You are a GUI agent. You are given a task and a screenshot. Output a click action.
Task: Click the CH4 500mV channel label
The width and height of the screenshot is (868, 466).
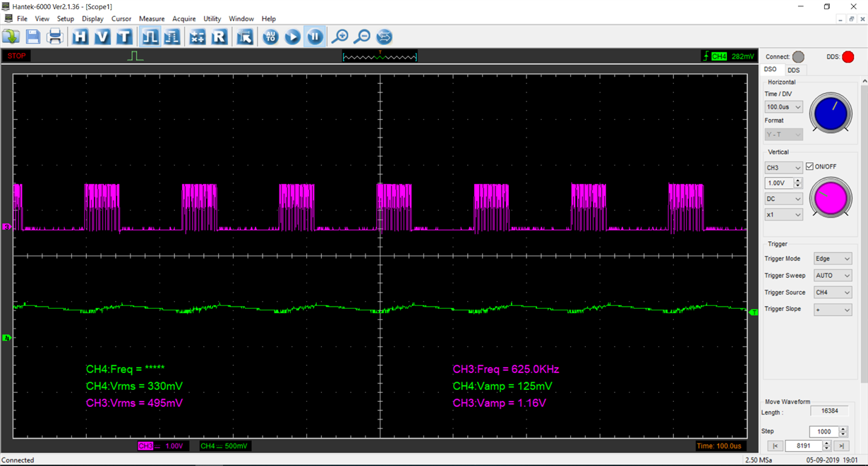coord(225,446)
